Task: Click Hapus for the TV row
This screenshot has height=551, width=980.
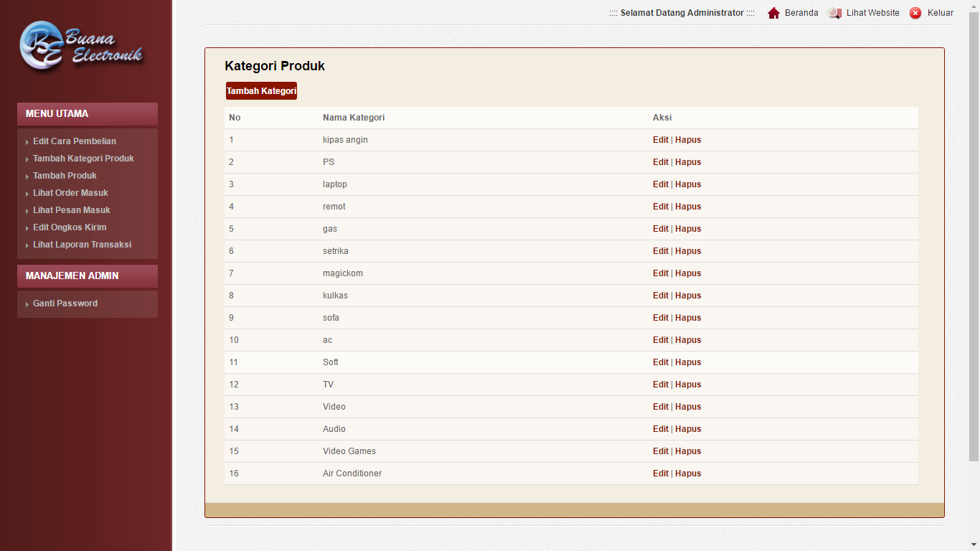Action: pyautogui.click(x=688, y=385)
